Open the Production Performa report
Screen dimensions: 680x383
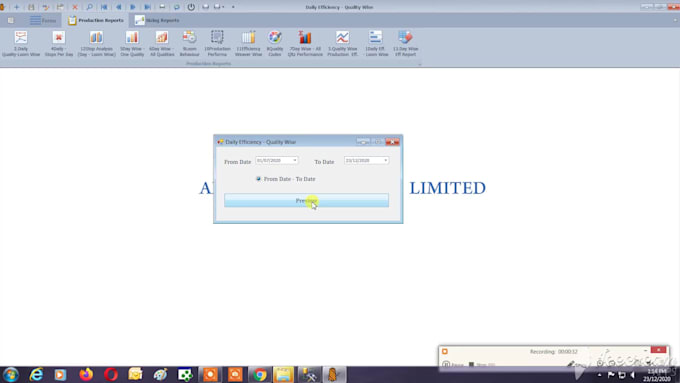tap(217, 44)
